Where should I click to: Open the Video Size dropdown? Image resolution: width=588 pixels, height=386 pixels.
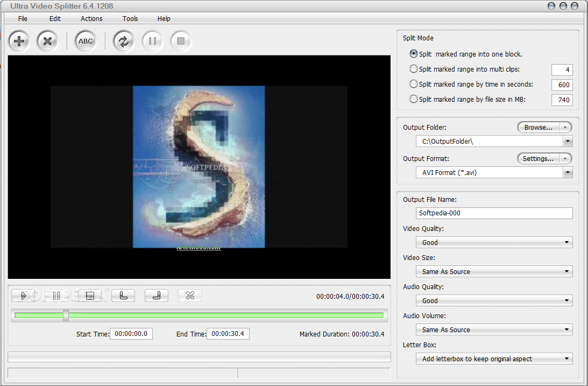[x=494, y=271]
